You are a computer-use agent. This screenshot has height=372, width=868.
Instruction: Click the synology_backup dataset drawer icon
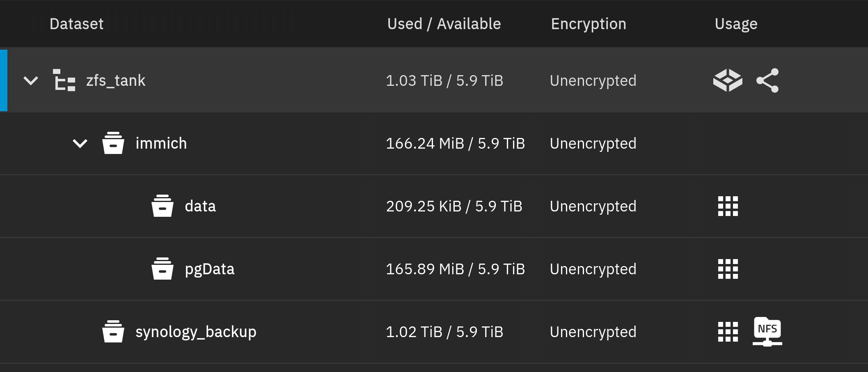[113, 332]
